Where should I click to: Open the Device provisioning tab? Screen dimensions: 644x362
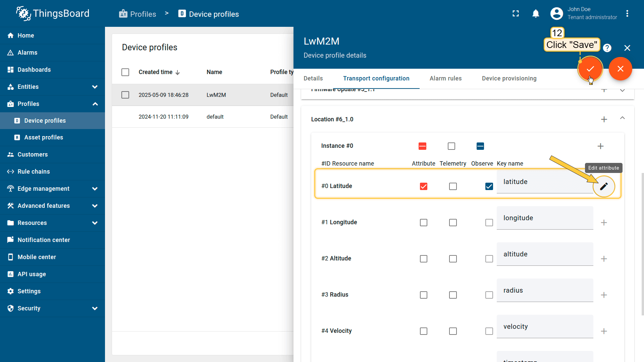[509, 78]
